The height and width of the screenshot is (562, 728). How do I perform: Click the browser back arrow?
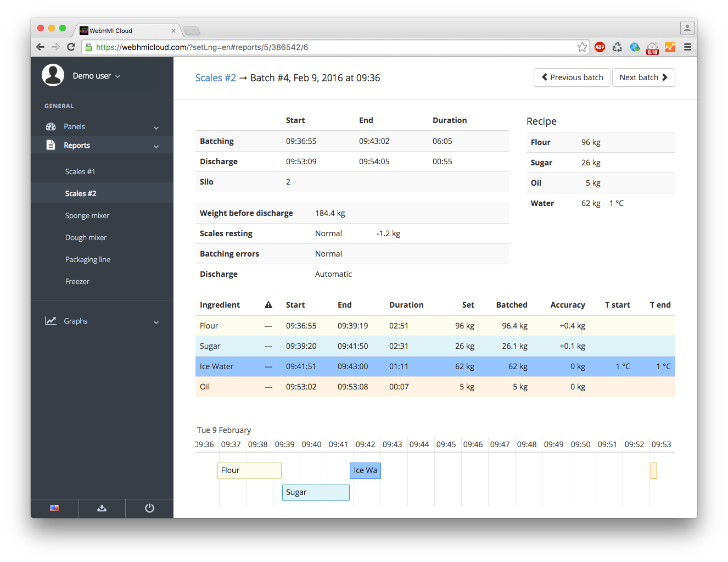[x=40, y=47]
